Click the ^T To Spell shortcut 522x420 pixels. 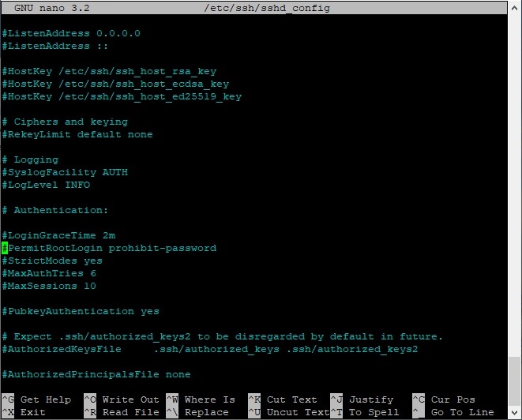click(x=365, y=412)
